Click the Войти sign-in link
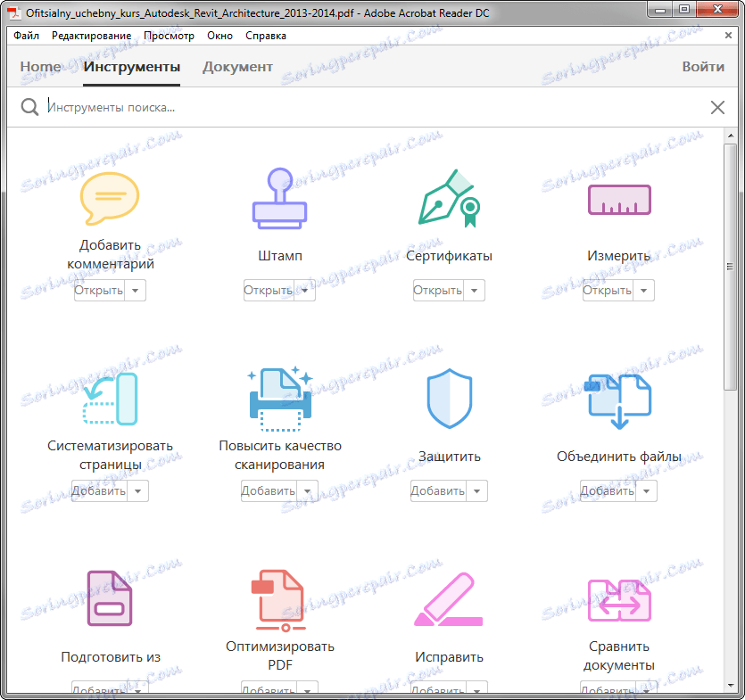745x700 pixels. pyautogui.click(x=703, y=67)
